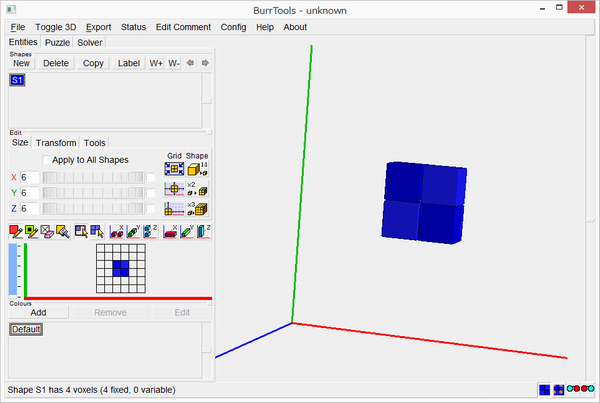The width and height of the screenshot is (600, 403).
Task: Move shape S1 right with the right arrow
Action: [x=205, y=63]
